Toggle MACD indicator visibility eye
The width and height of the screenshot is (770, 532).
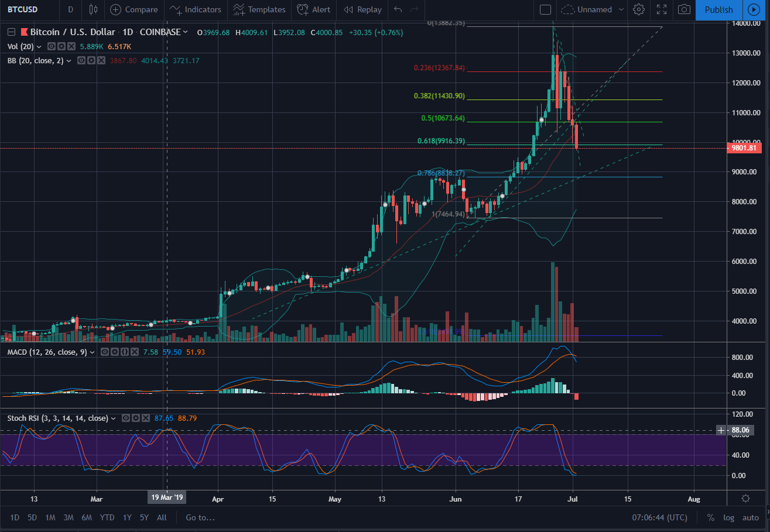[x=104, y=352]
